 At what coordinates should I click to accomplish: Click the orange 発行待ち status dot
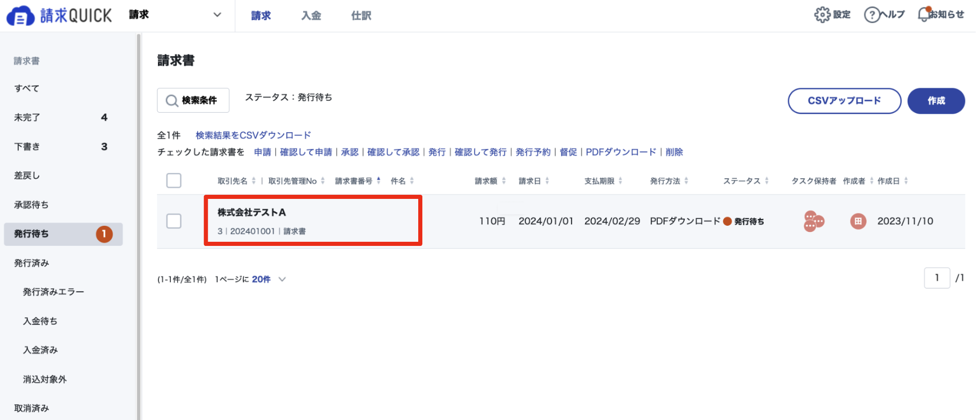point(728,221)
